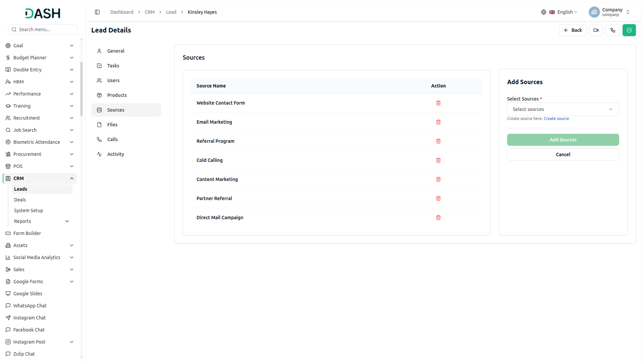Image resolution: width=644 pixels, height=362 pixels.
Task: Open the Company account switcher
Action: (609, 12)
